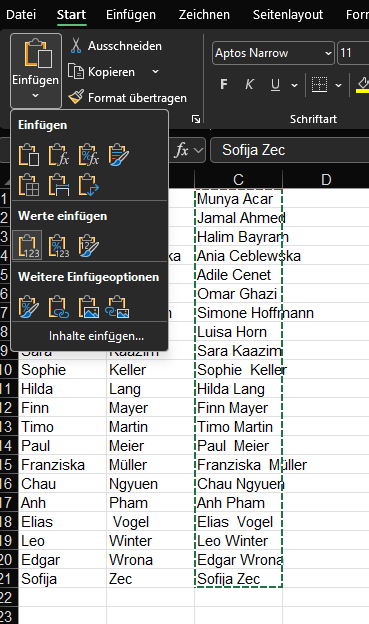Click last-name cell Keller

tap(150, 370)
